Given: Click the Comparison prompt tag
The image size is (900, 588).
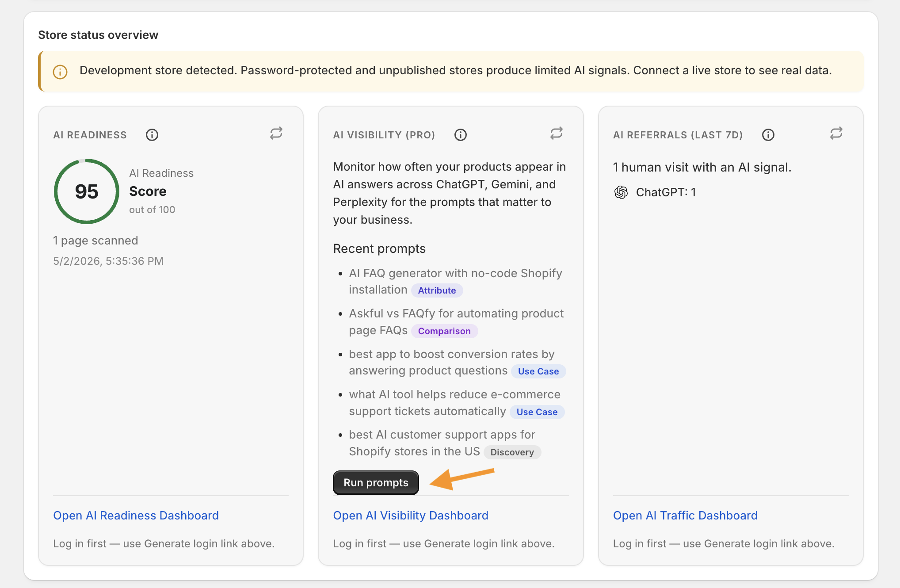Looking at the screenshot, I should tap(444, 331).
